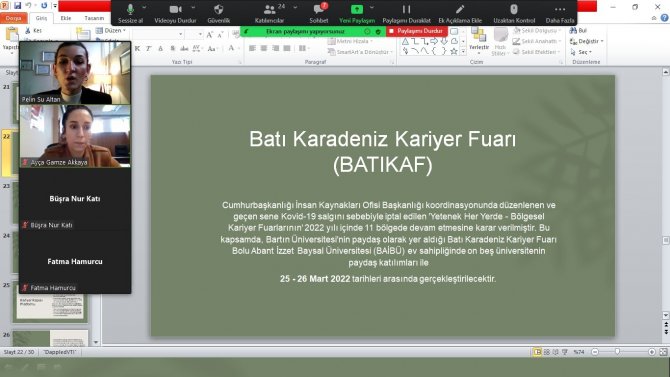Open Daha Fazla more options
Image resolution: width=670 pixels, height=377 pixels.
[x=560, y=13]
